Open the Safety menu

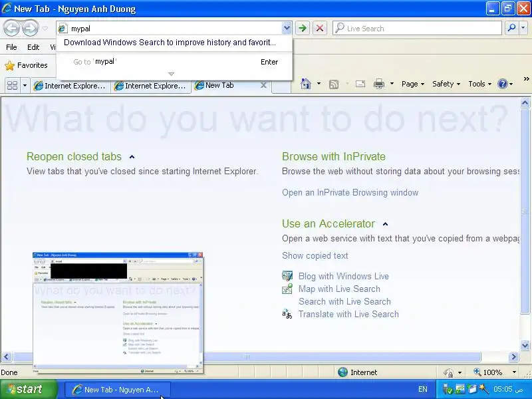[446, 84]
